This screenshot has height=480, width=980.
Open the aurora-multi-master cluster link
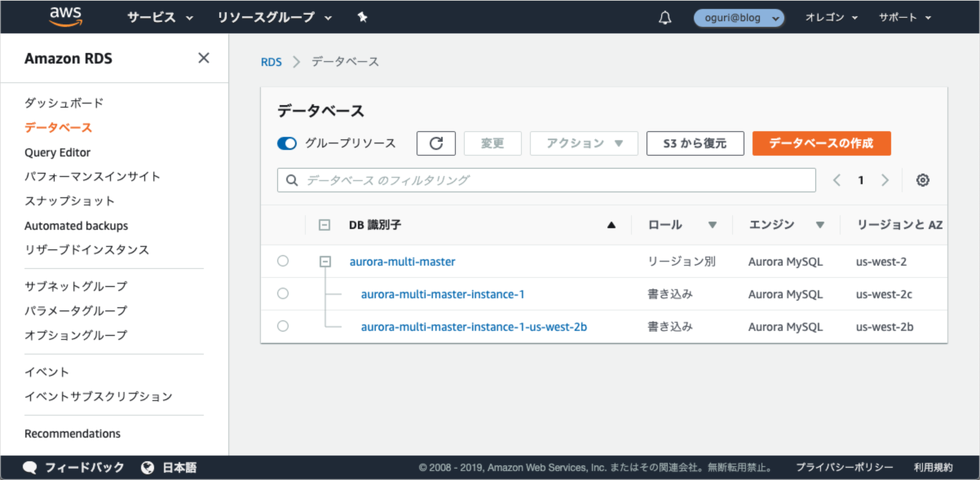(x=403, y=262)
